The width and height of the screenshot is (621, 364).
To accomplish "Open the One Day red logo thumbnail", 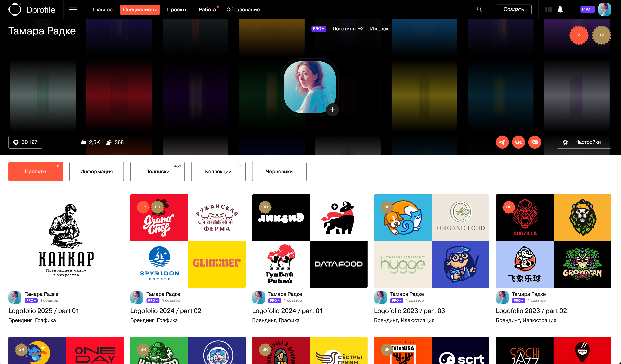I will pyautogui.click(x=95, y=350).
